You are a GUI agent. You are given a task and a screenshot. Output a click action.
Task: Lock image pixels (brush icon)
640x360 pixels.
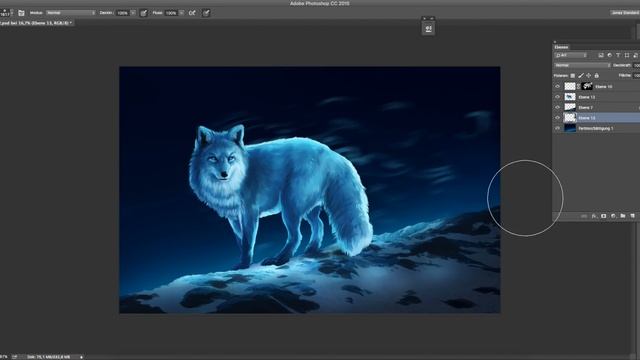[x=581, y=76]
